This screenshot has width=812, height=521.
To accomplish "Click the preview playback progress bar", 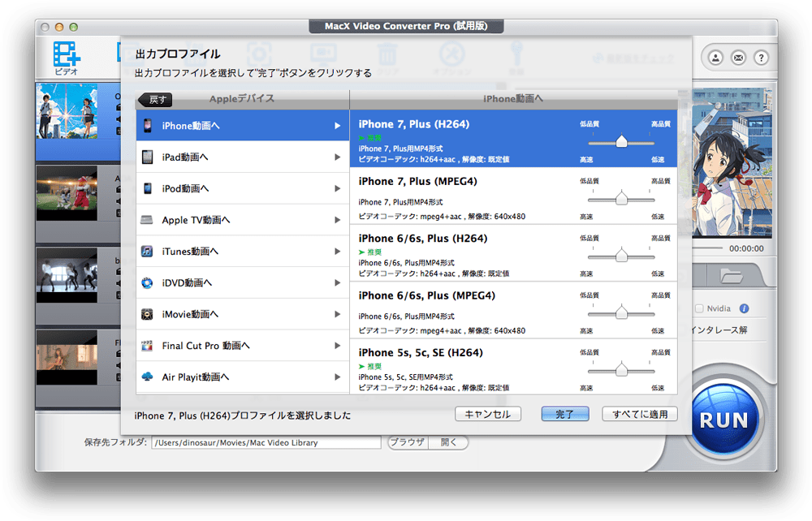I will pos(707,248).
